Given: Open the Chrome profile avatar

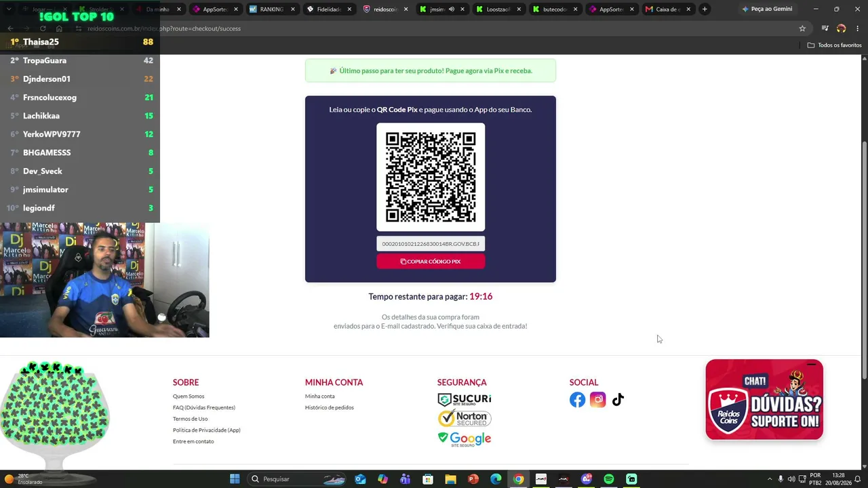Looking at the screenshot, I should pos(841,28).
